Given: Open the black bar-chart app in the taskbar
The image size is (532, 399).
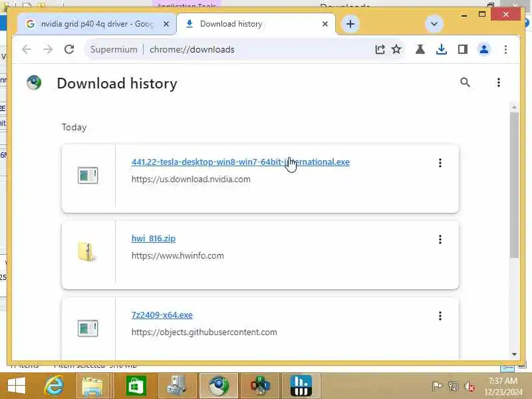Looking at the screenshot, I should [x=301, y=386].
